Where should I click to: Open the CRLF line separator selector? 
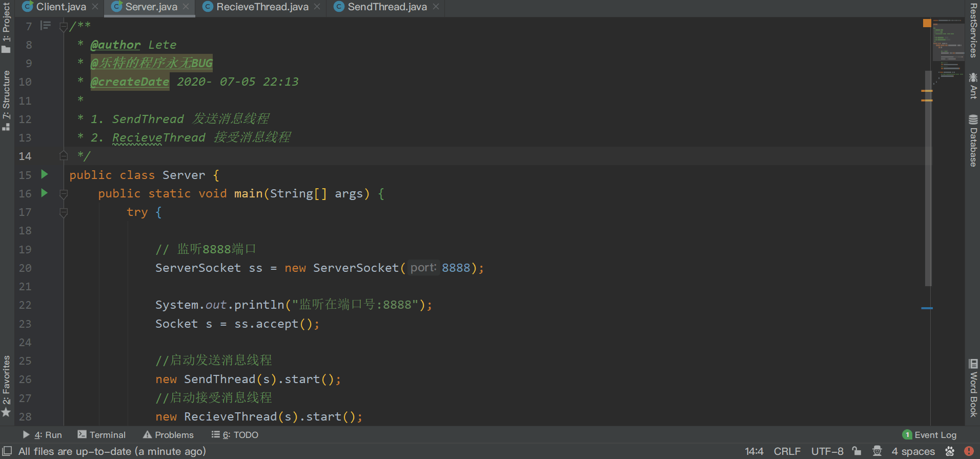[x=787, y=451]
